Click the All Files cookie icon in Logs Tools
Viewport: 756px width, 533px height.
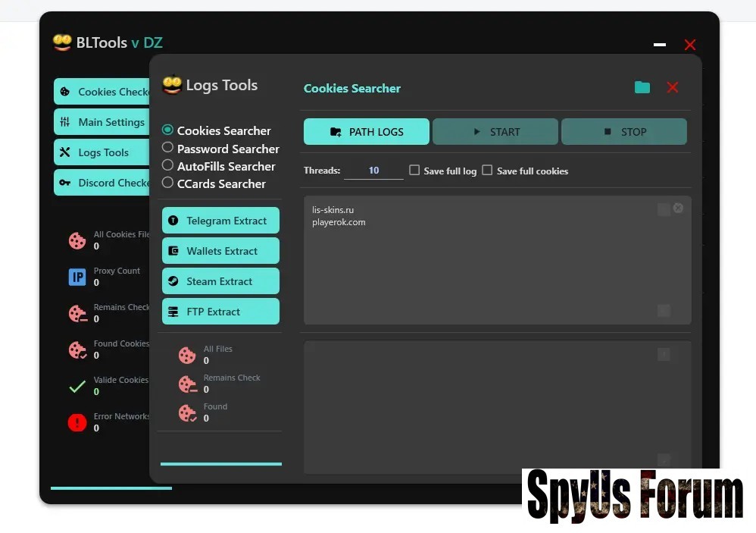pos(187,355)
